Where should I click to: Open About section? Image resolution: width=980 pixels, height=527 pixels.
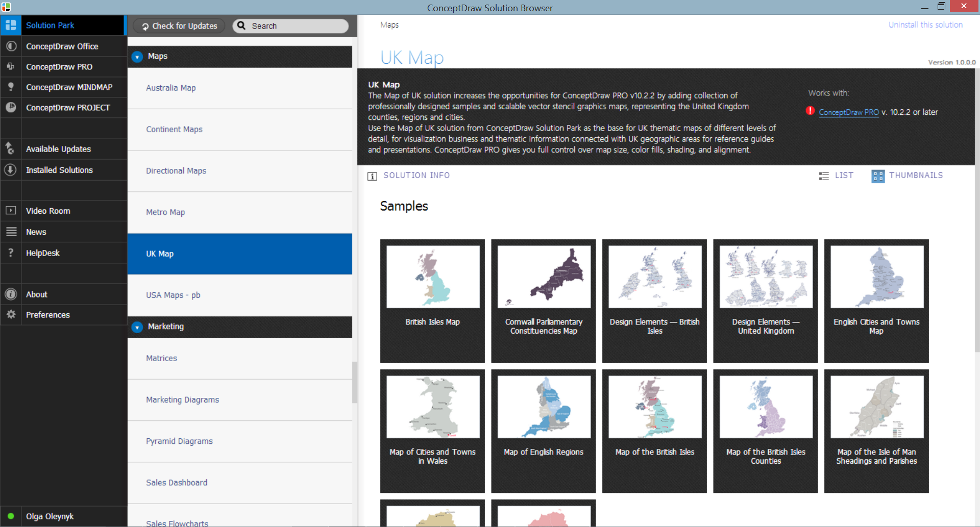[64, 294]
